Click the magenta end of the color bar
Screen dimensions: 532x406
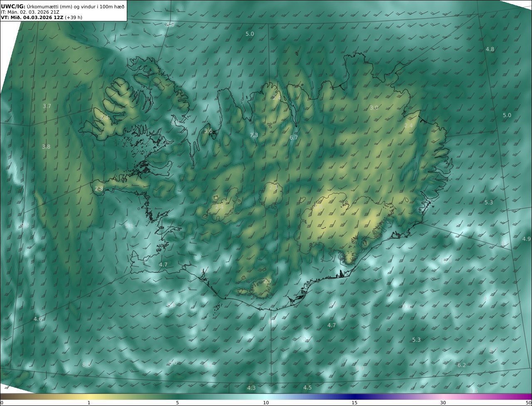(524, 396)
